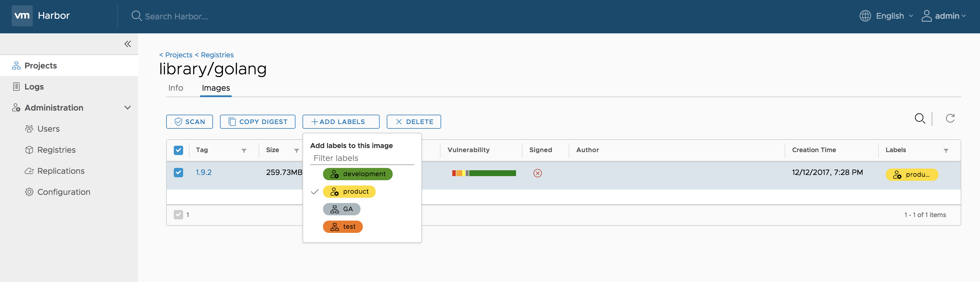Screen dimensions: 980x282
Task: Select the gray GA label
Action: (x=342, y=209)
